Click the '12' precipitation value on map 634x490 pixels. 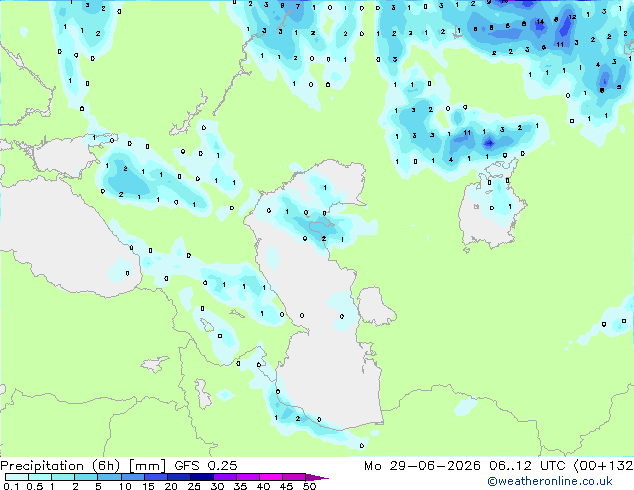tap(572, 17)
